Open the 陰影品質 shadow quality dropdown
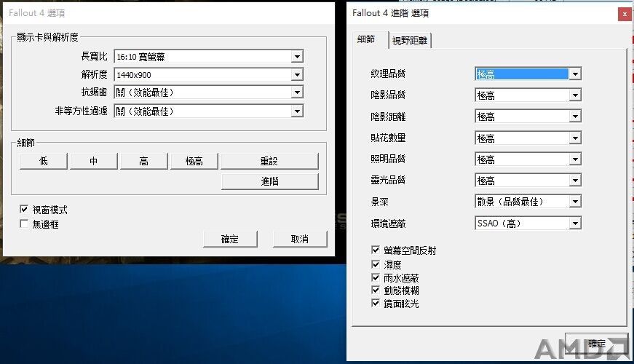634x364 pixels. click(528, 95)
